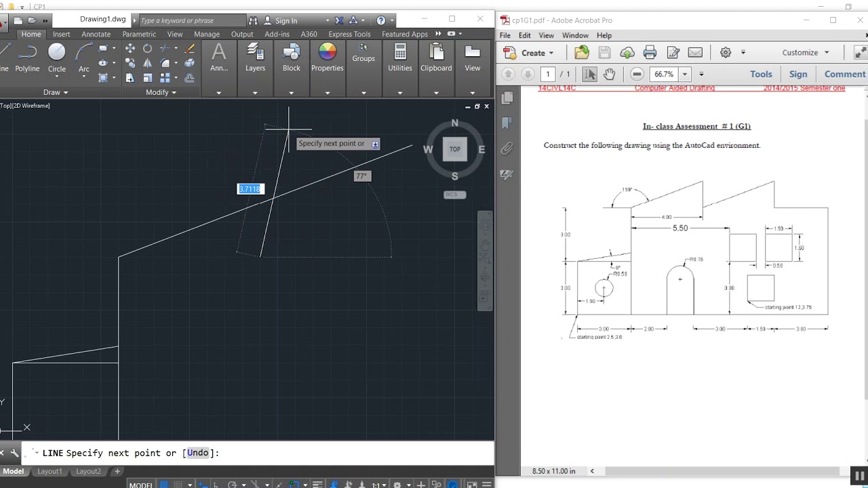Open the Sign pane in Acrobat
Screen dimensions: 868x488
click(x=798, y=74)
